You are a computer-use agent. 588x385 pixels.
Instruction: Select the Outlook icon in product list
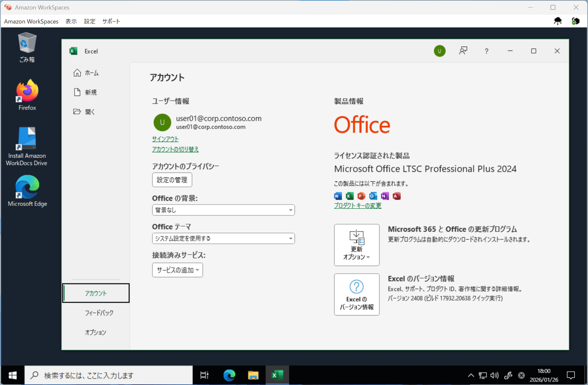point(372,196)
